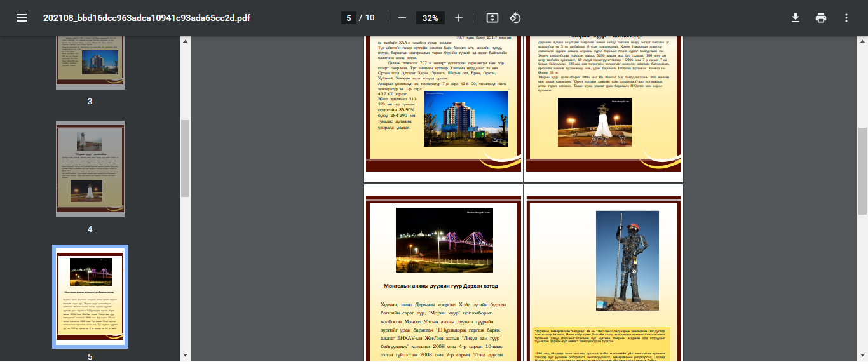Screen dimensions: 868x364
Task: Click the main document up scroll arrow
Action: point(862,41)
